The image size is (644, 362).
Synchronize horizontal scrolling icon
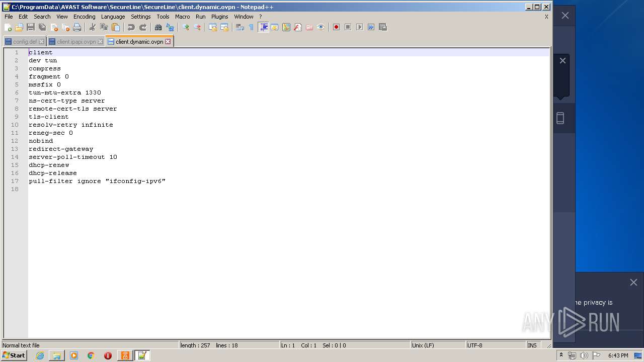tap(224, 27)
